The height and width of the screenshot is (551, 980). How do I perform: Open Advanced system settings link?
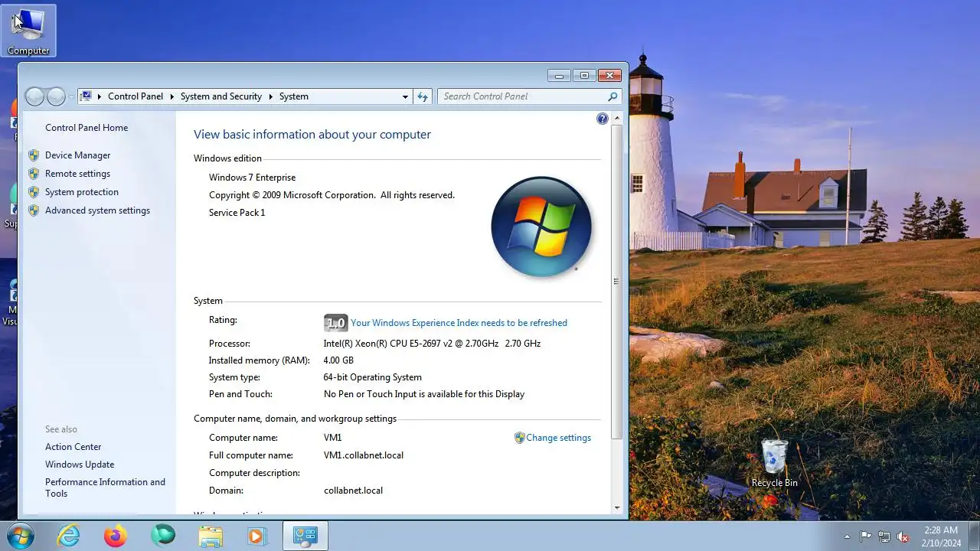tap(97, 210)
